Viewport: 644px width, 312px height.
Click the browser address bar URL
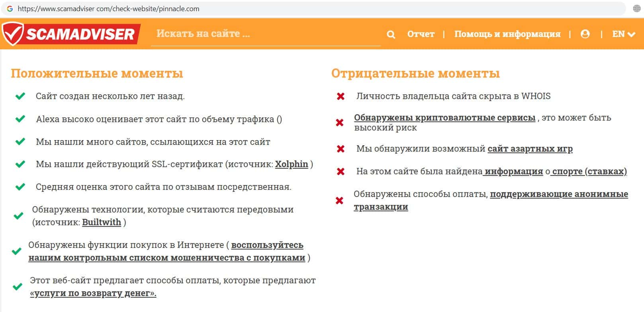click(x=108, y=9)
